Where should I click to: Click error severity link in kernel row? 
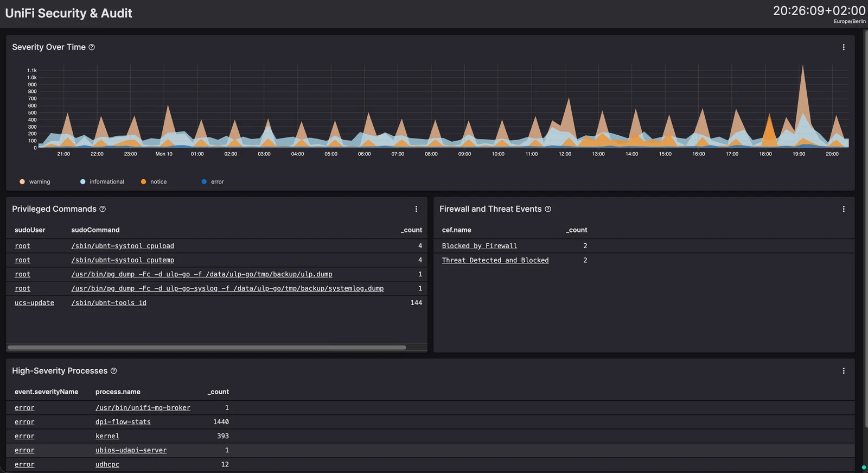coord(24,436)
